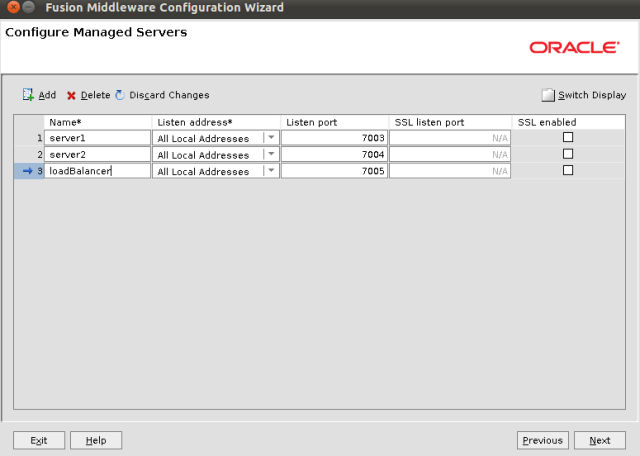Edit the server2 name field

tap(98, 154)
